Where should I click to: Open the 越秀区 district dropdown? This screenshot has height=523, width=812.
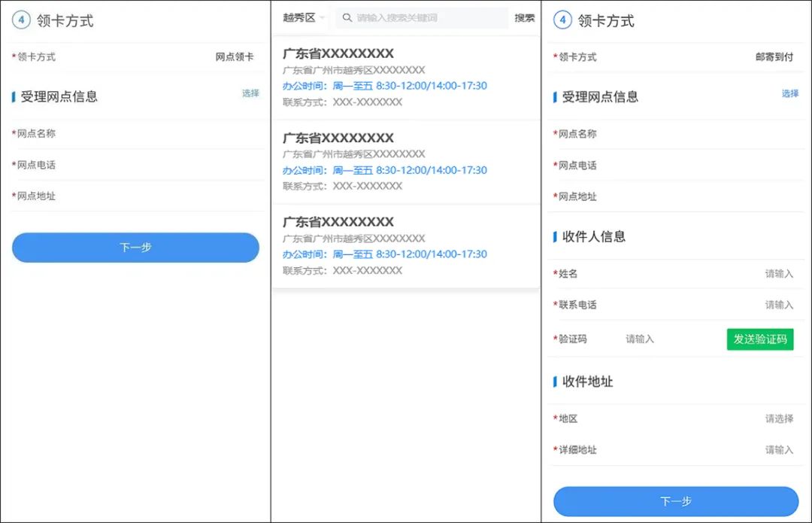click(x=299, y=17)
